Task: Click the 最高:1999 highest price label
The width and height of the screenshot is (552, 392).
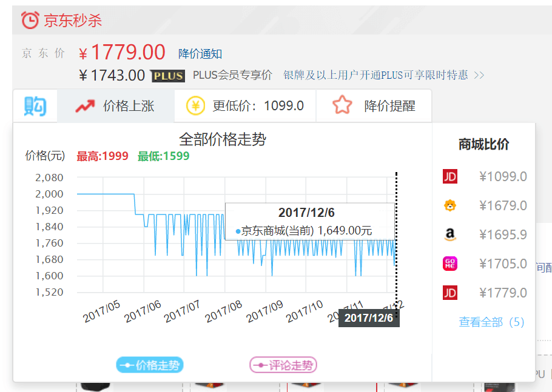Action: click(x=103, y=156)
